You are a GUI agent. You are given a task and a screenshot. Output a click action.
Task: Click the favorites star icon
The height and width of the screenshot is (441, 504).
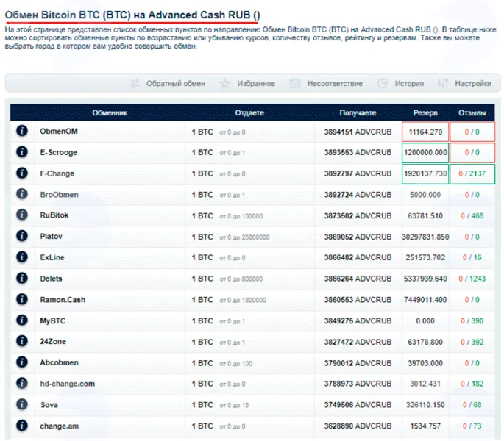pyautogui.click(x=224, y=84)
